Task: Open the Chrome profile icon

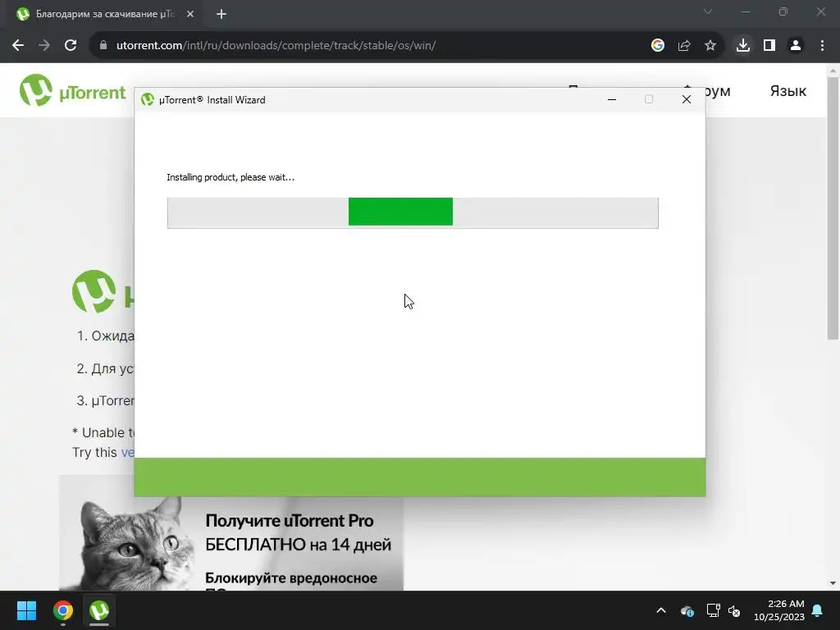Action: tap(796, 46)
